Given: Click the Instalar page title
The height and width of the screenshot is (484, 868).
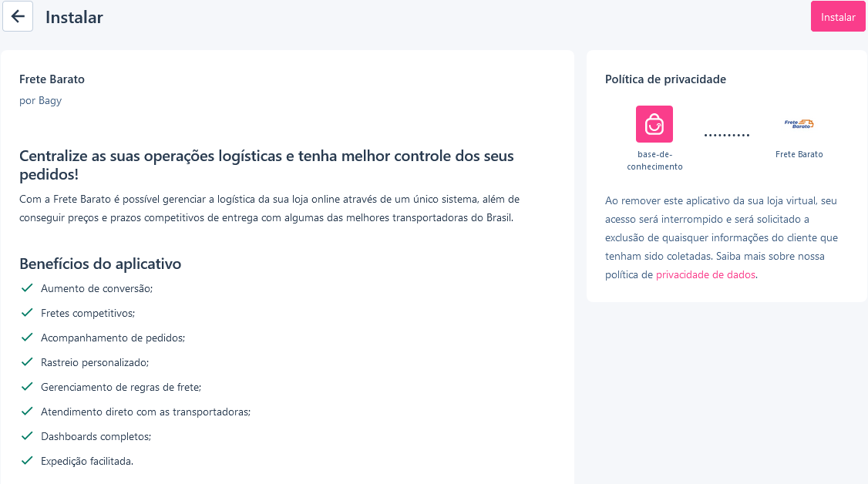Looking at the screenshot, I should coord(74,17).
